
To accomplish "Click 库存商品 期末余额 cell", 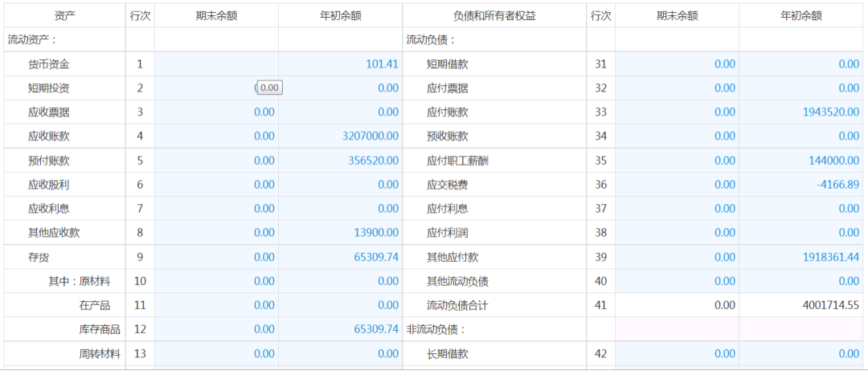I will point(216,329).
